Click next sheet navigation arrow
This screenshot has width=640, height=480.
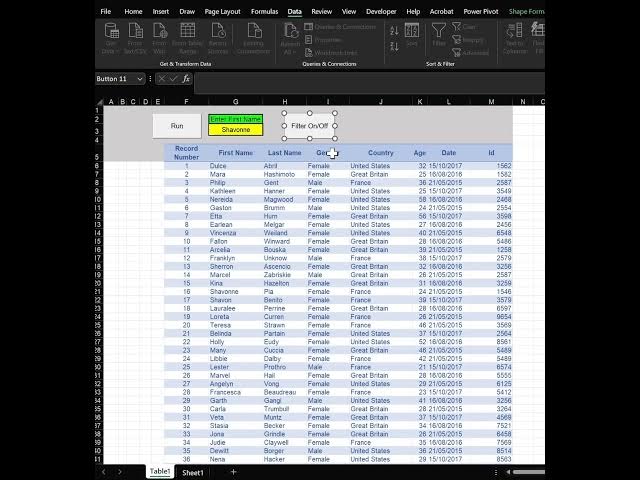[x=120, y=472]
